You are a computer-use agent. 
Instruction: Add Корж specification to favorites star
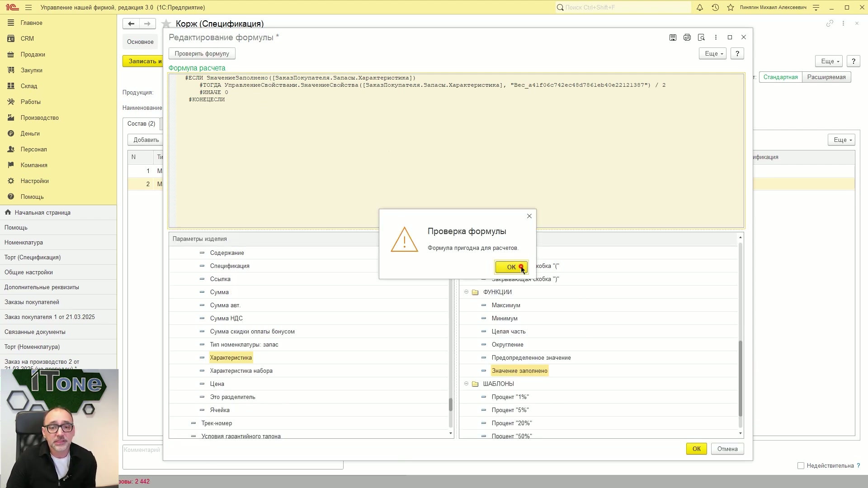click(166, 23)
